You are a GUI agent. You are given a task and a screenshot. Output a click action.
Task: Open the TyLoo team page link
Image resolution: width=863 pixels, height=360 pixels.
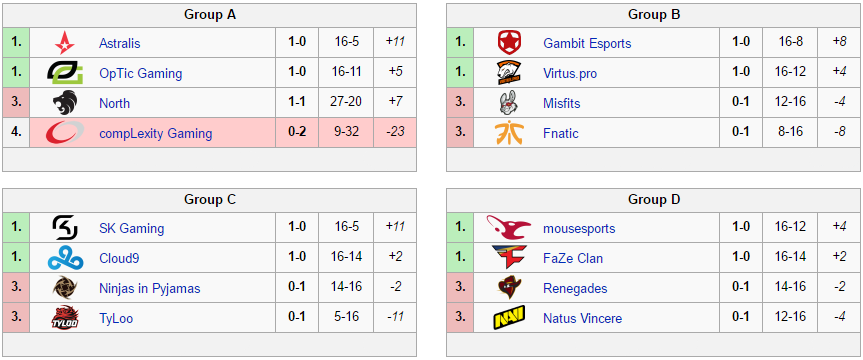coord(116,318)
